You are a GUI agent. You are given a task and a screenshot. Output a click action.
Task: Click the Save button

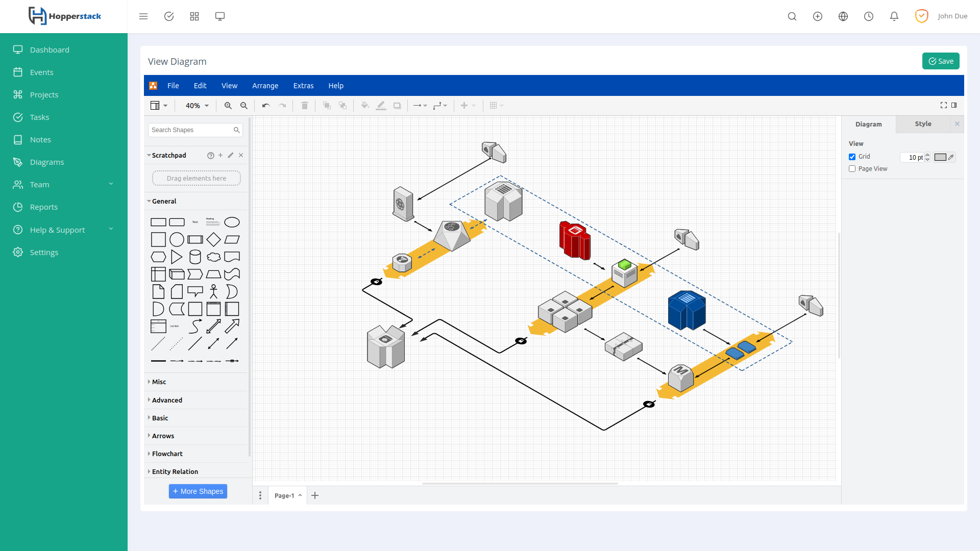[x=941, y=61]
